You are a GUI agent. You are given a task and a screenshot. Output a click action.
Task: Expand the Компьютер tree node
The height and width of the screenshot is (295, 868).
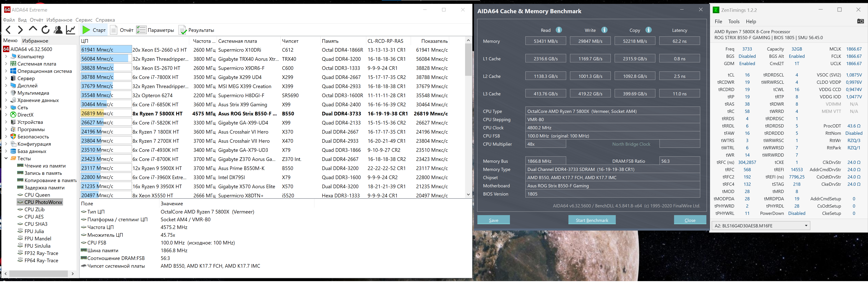pos(6,57)
